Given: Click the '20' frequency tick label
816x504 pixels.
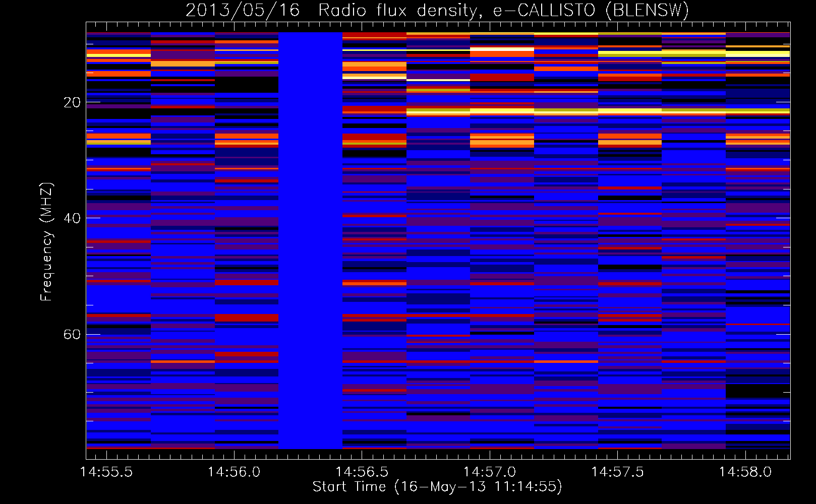Looking at the screenshot, I should coord(72,103).
